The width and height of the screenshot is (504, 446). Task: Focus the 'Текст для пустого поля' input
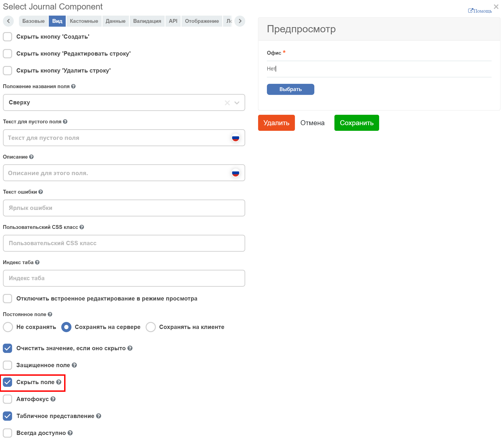[124, 138]
